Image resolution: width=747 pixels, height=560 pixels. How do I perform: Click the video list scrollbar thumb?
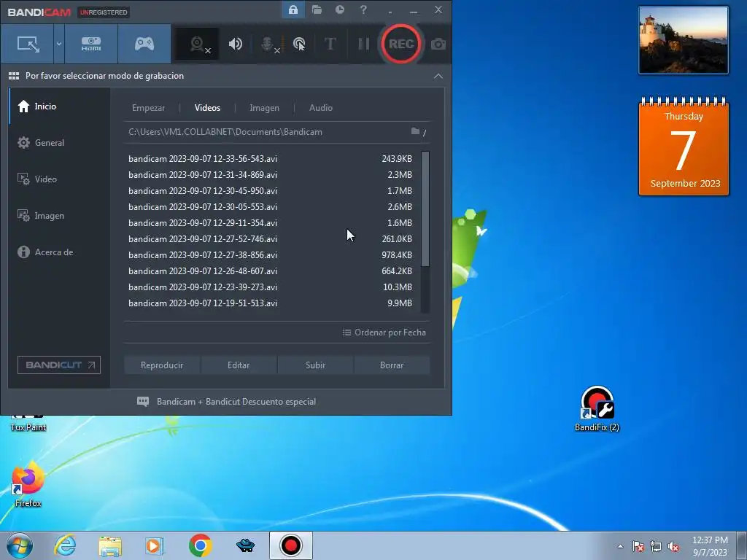tap(425, 209)
